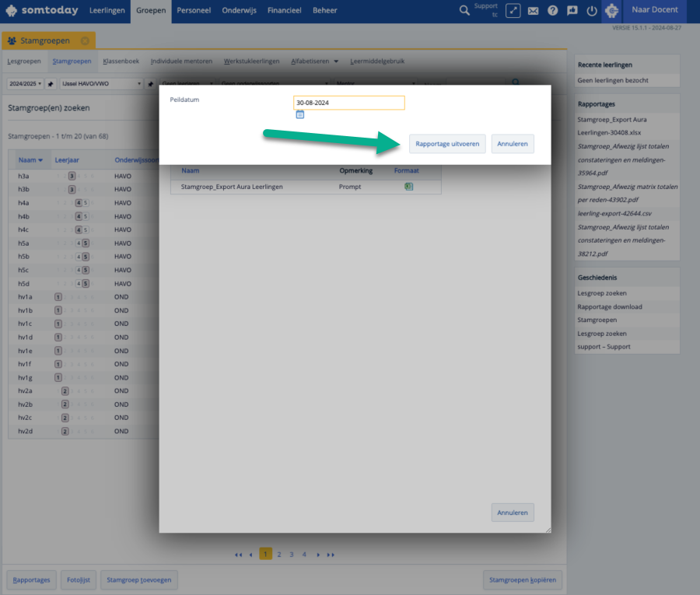Click the Peildatum date input field
This screenshot has height=595, width=700.
click(x=348, y=103)
